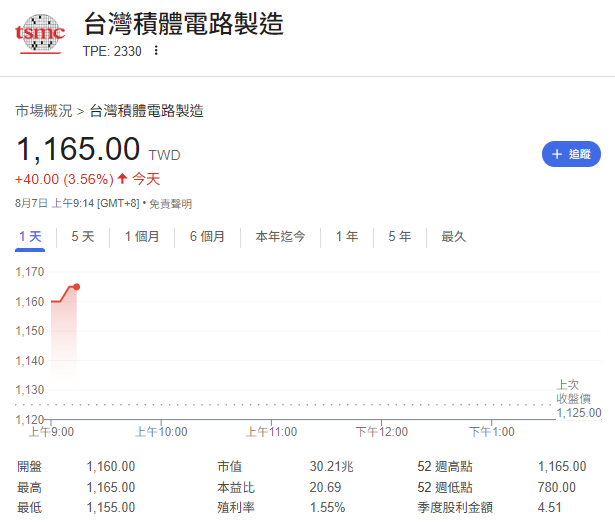Click the 1,170 price axis label
This screenshot has width=615, height=526.
tap(30, 272)
